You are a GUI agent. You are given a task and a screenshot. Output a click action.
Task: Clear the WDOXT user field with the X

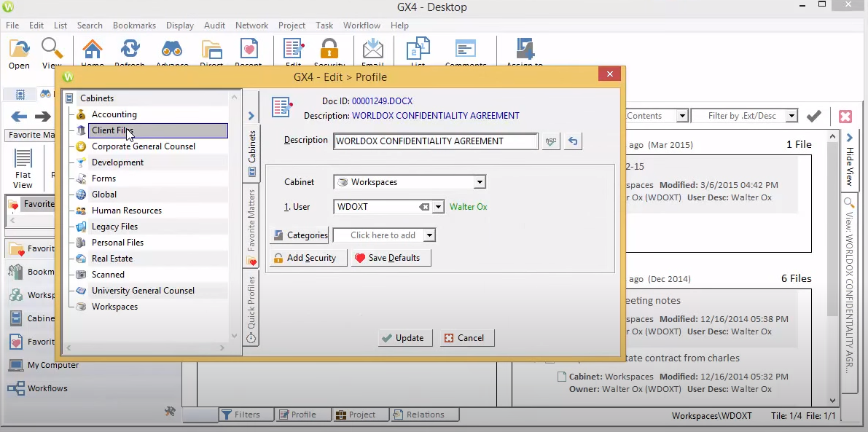pyautogui.click(x=425, y=206)
